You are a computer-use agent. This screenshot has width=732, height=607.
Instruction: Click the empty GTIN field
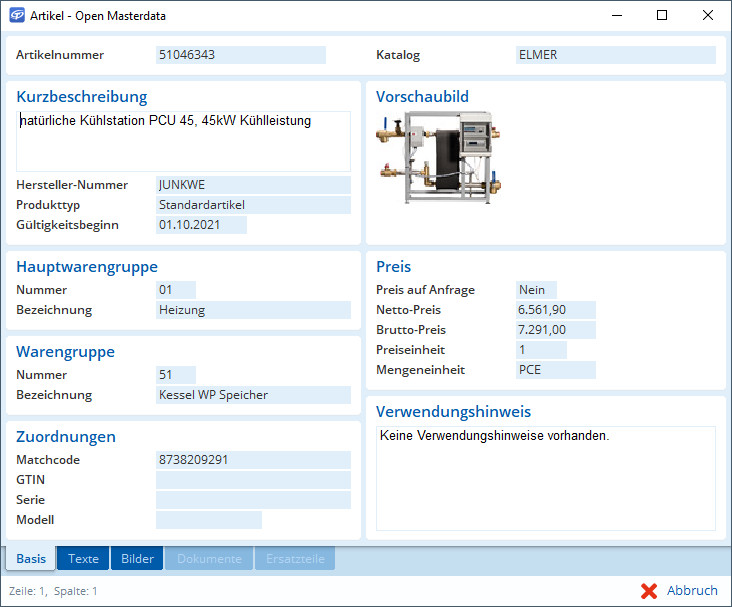[x=253, y=480]
